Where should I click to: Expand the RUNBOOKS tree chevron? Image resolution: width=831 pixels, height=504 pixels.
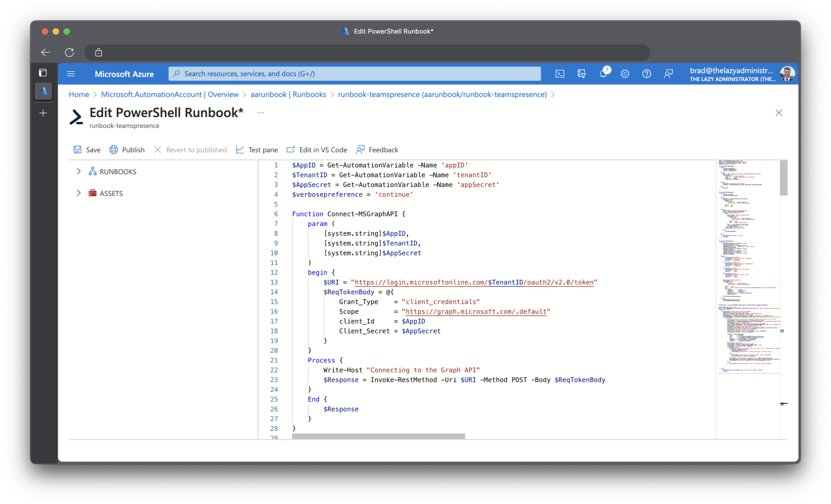click(79, 171)
